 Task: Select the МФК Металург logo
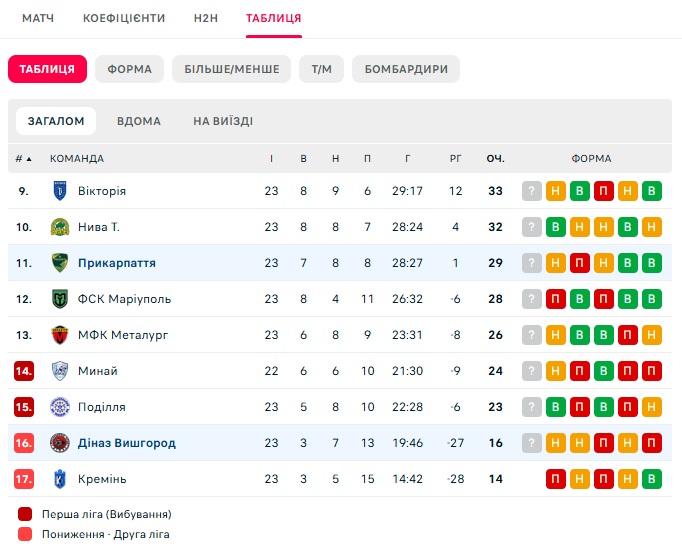(x=60, y=335)
